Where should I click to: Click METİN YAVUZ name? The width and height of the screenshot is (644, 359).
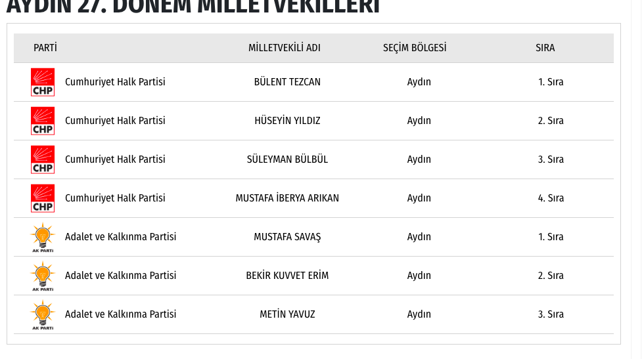coord(287,314)
